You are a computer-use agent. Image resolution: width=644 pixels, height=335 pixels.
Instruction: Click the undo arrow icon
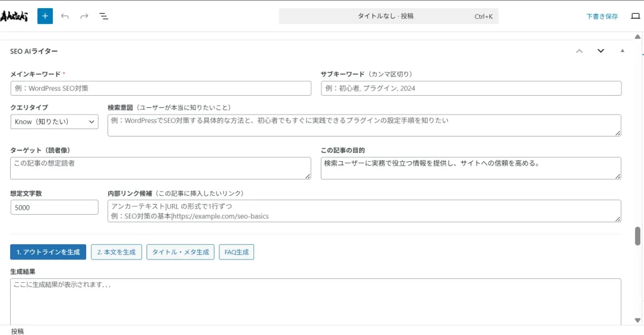(x=65, y=16)
